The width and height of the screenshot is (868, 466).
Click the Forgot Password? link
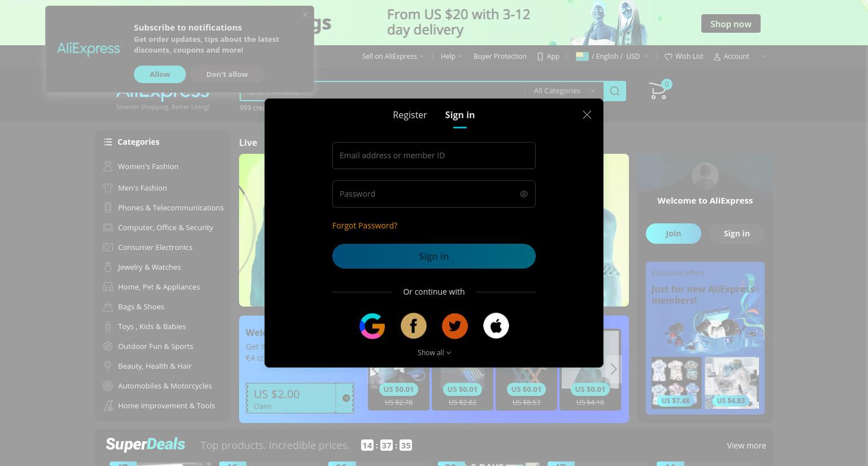(x=364, y=226)
